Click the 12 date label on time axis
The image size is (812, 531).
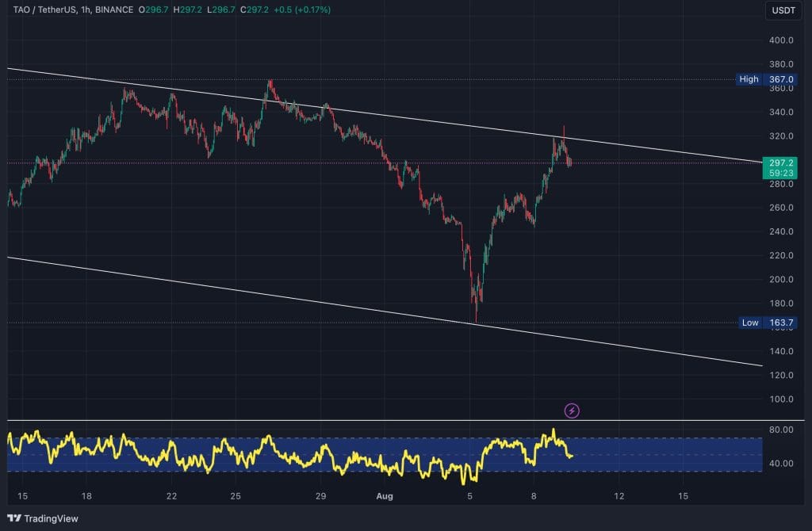point(619,496)
